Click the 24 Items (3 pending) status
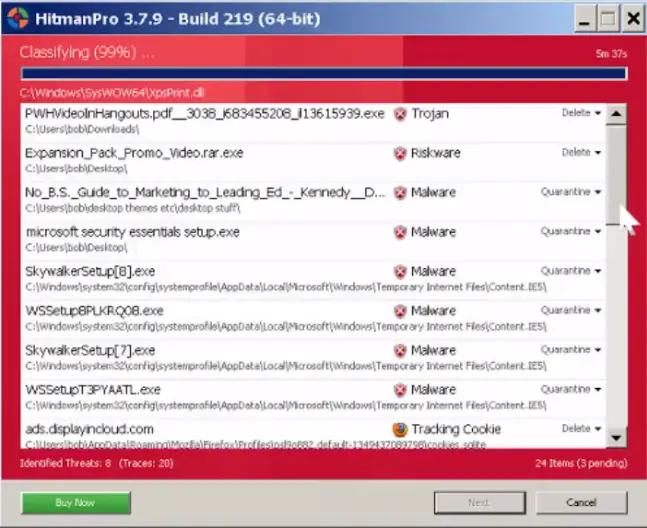The width and height of the screenshot is (647, 528). click(x=581, y=463)
